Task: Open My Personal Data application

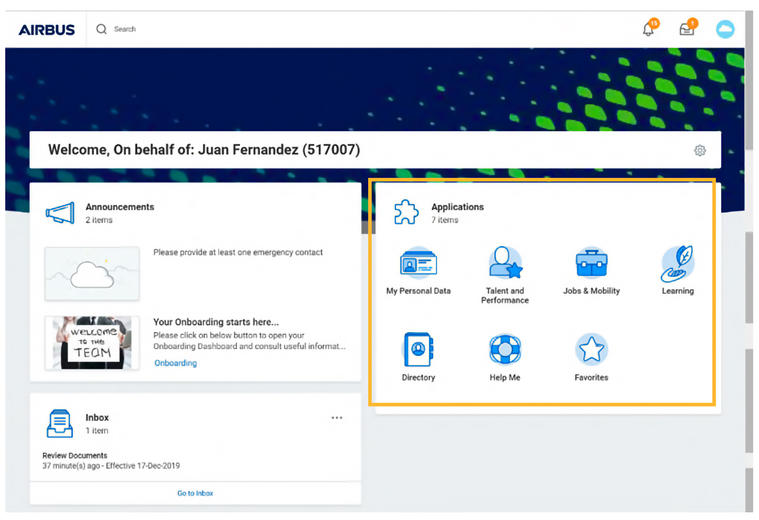Action: [x=418, y=264]
